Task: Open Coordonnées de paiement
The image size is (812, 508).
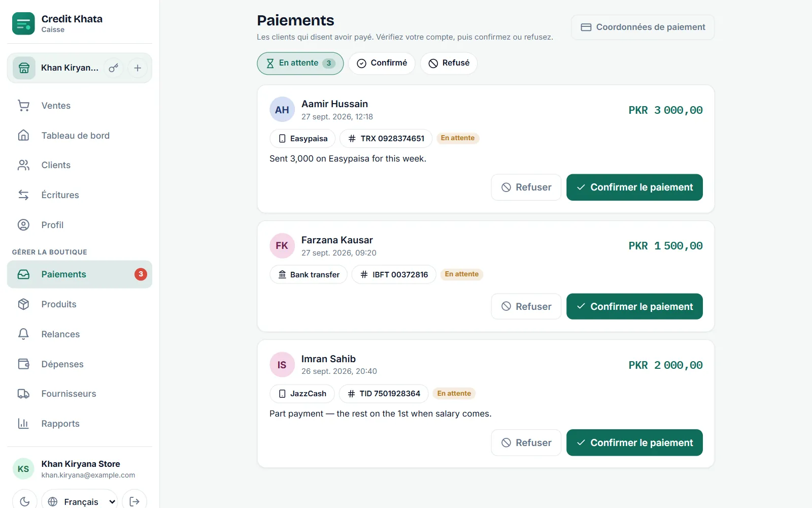Action: point(642,27)
